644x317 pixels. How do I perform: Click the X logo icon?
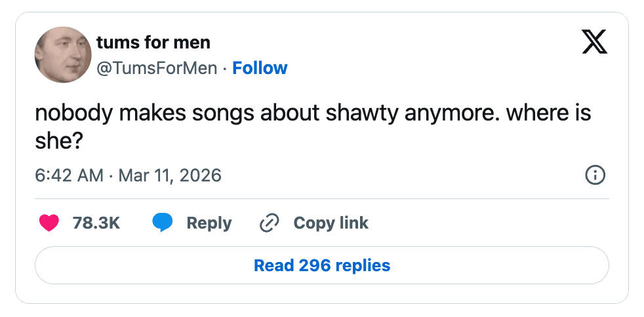pyautogui.click(x=594, y=43)
